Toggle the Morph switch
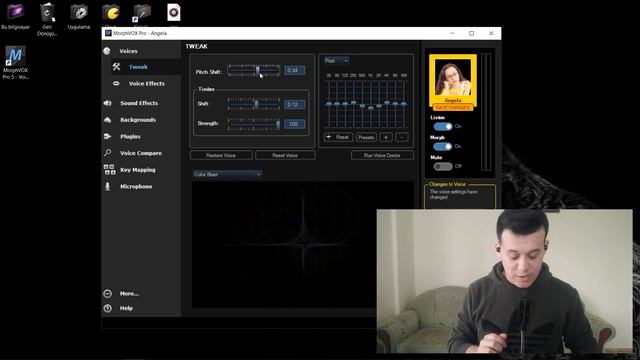The width and height of the screenshot is (640, 360). pos(443,146)
